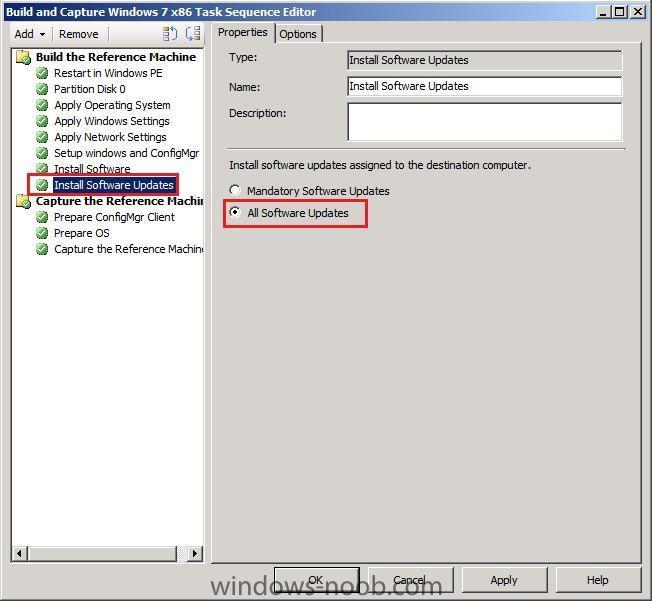Click the Cancel button
Viewport: 652px width, 601px height.
[410, 580]
